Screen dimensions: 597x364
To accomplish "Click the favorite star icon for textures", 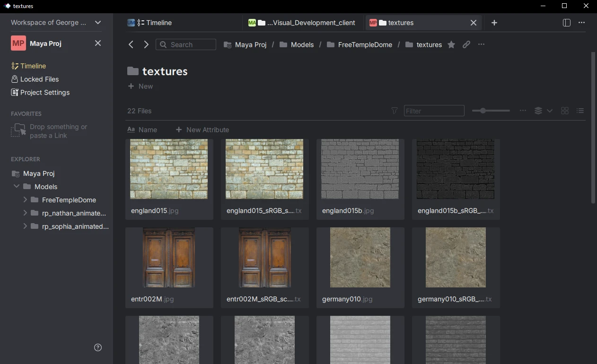I will coord(451,44).
